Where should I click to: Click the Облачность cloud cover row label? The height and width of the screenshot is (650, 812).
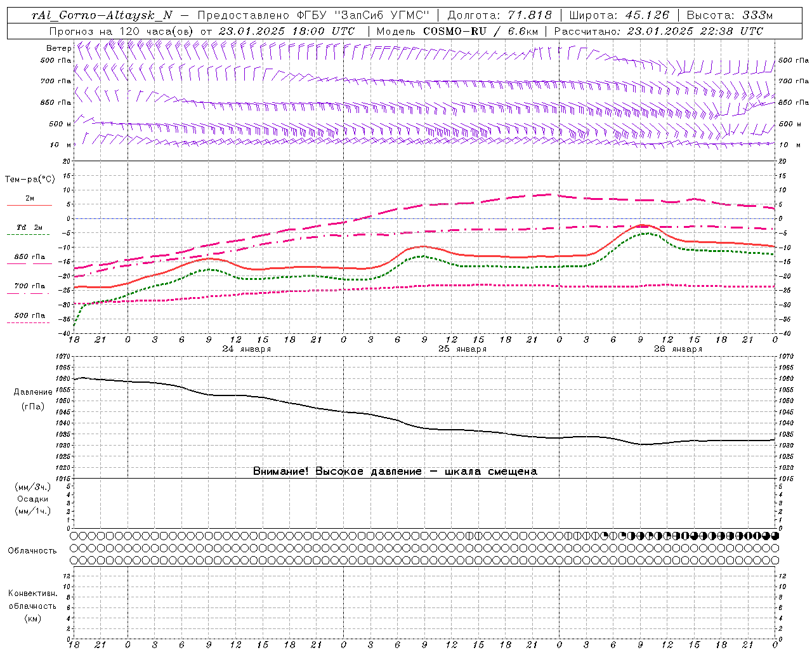(x=32, y=551)
